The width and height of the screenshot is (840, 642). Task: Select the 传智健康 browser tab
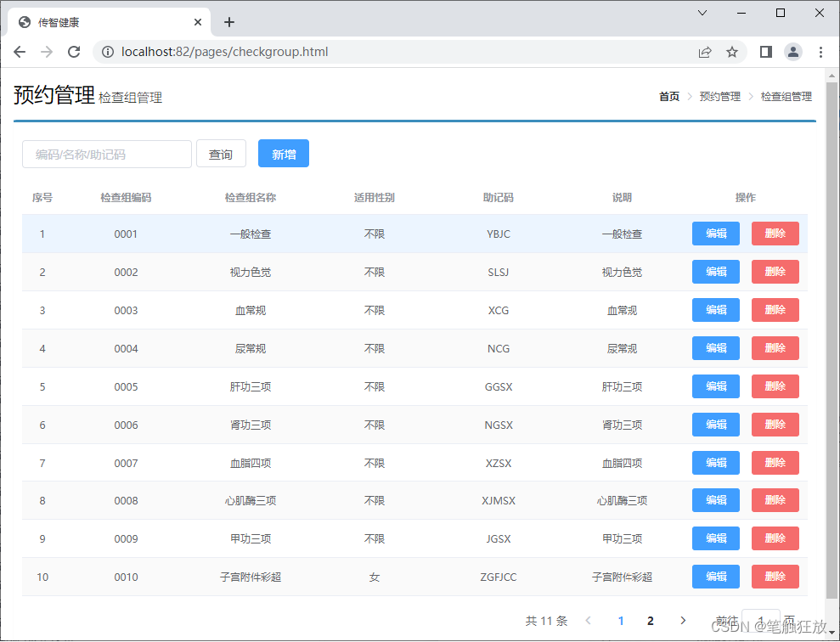click(x=102, y=22)
